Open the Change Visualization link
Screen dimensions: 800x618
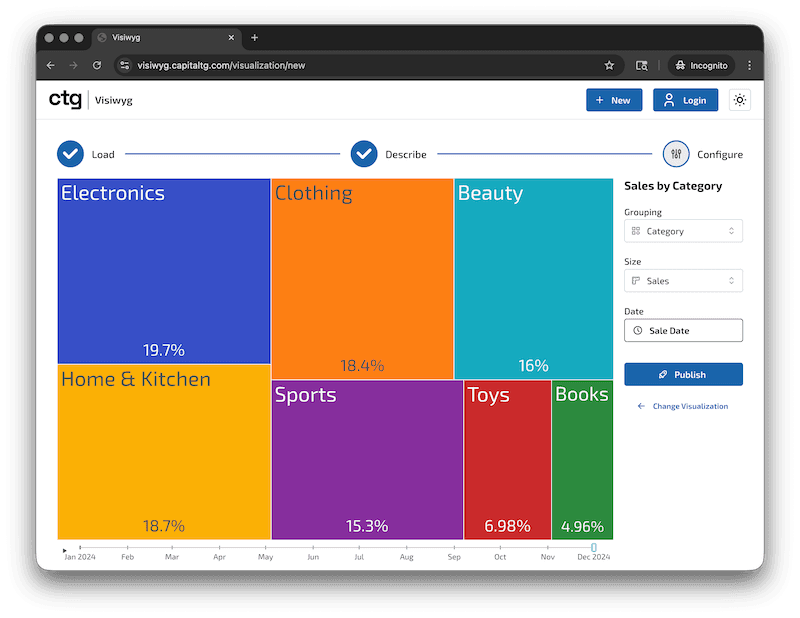(x=690, y=406)
